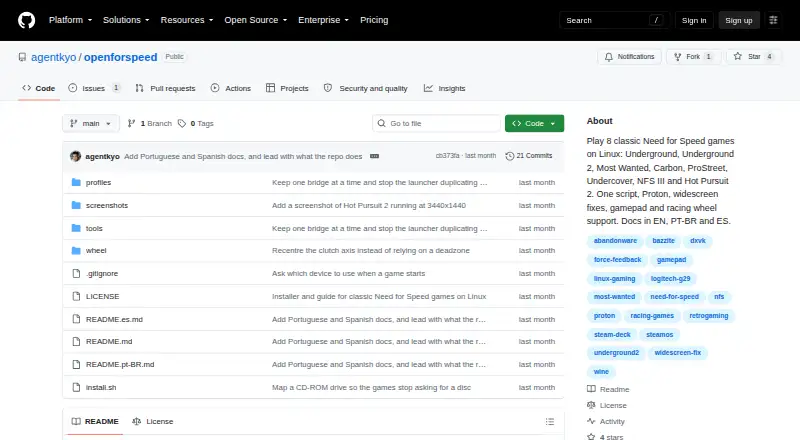Viewport: 800px width, 440px height.
Task: Open commit 'Map a CD-ROM drive' message
Action: 371,387
